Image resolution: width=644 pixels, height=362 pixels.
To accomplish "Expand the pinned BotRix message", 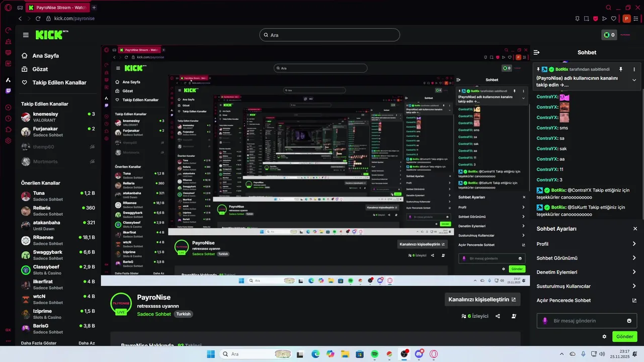I will coord(634,80).
